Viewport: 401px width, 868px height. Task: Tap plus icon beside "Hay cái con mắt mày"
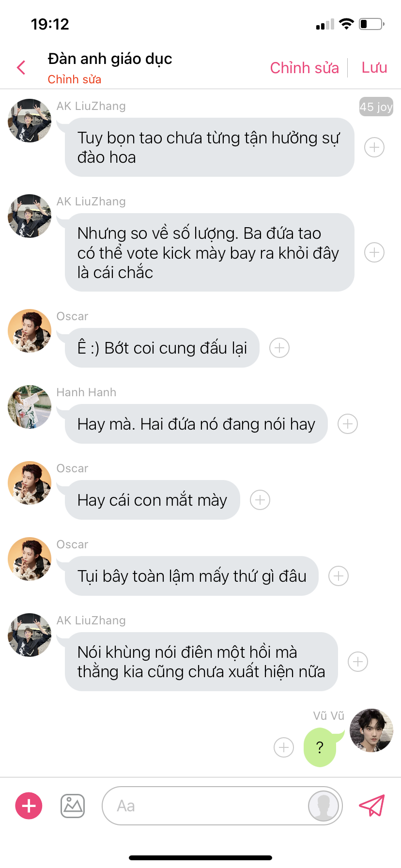[260, 500]
